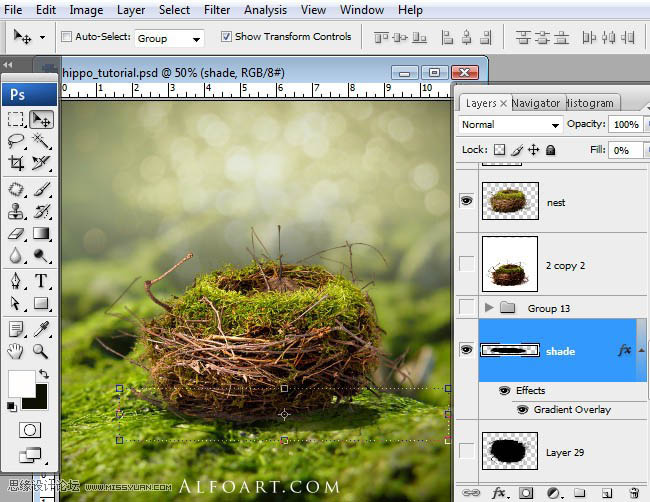The image size is (650, 502).
Task: Switch to the Navigator tab
Action: pos(536,103)
